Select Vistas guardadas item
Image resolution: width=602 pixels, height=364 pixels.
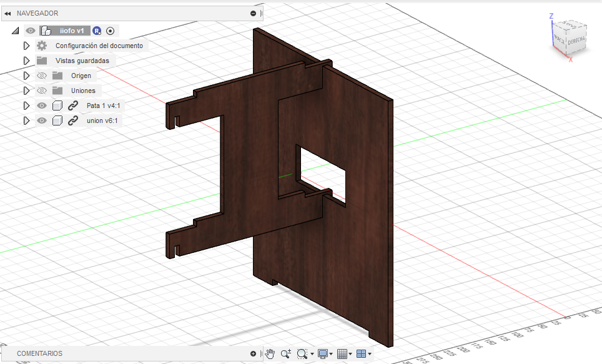point(82,61)
